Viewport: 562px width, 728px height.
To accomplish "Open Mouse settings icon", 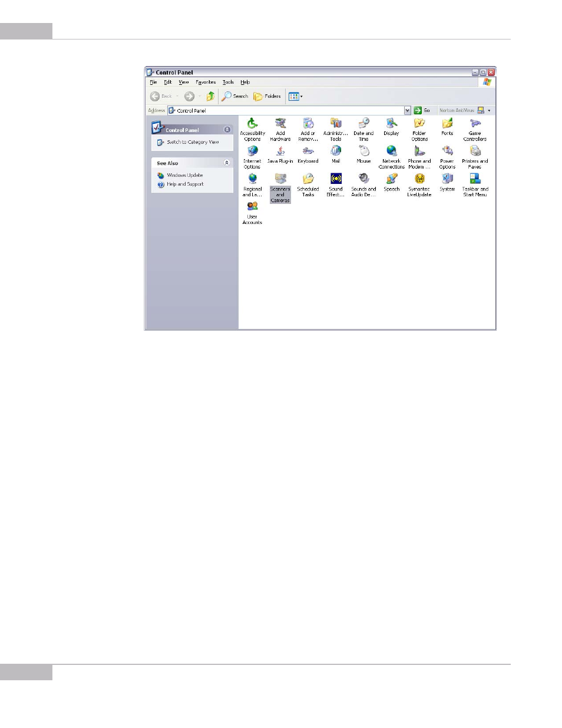I will point(363,154).
